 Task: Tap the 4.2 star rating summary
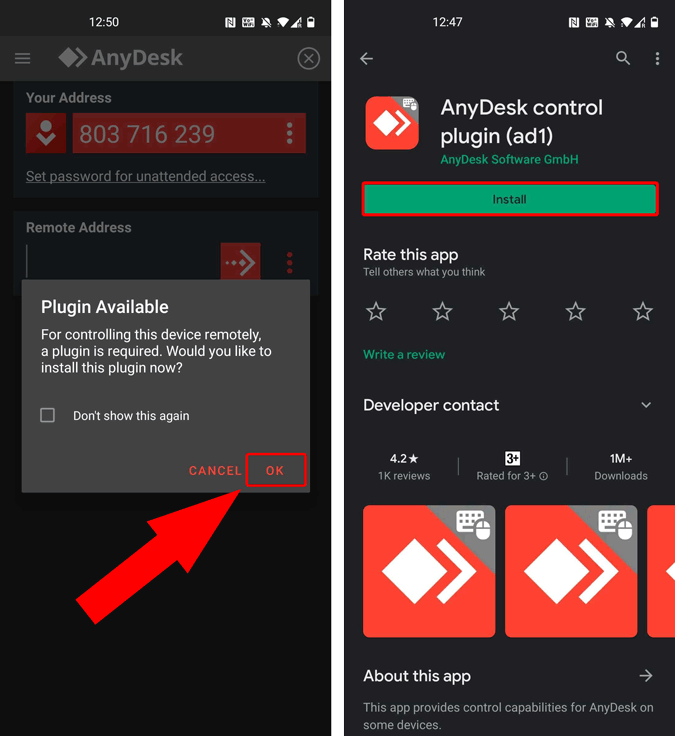[x=404, y=467]
